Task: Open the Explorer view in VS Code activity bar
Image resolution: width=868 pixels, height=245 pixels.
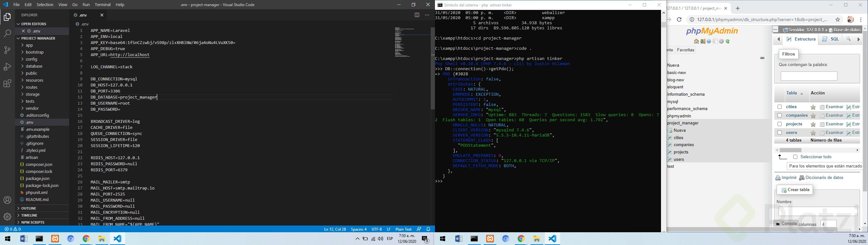Action: point(7,17)
